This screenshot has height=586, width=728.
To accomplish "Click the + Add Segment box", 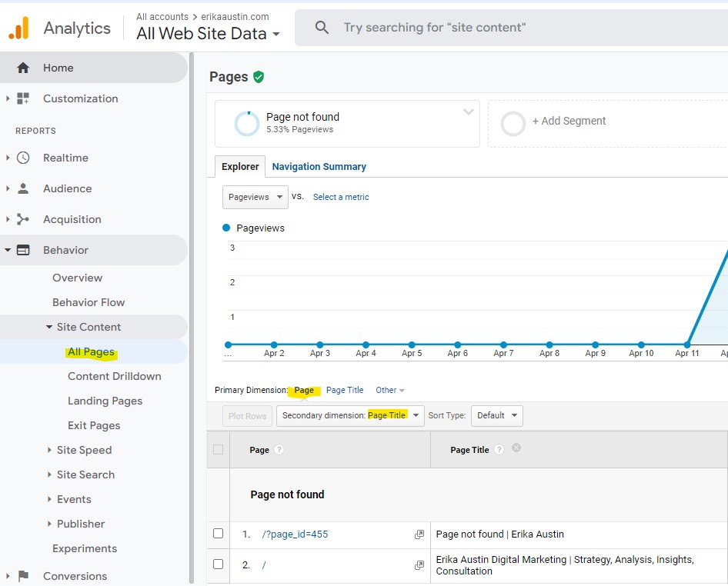I will click(608, 123).
